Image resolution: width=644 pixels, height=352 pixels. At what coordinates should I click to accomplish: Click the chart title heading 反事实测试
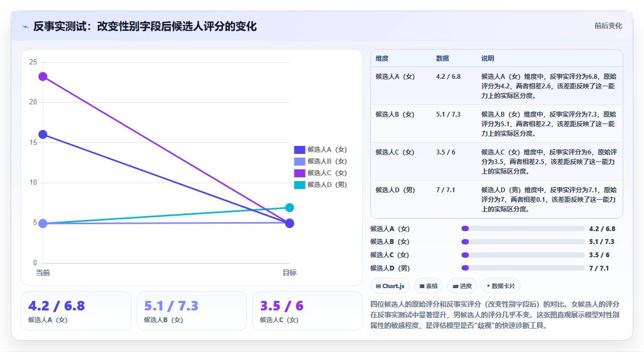(145, 27)
